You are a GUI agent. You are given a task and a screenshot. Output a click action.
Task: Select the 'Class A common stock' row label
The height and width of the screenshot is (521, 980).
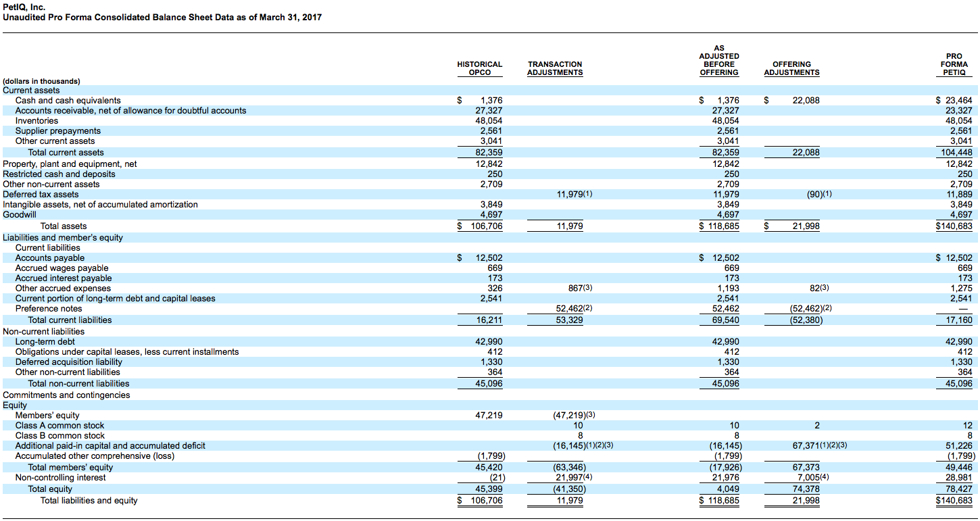pos(60,425)
